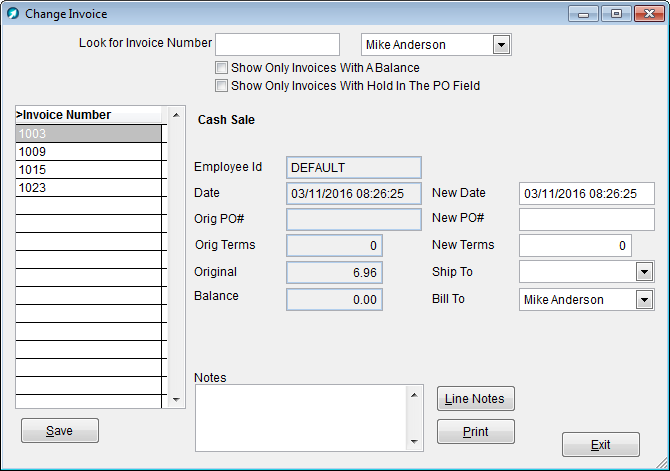Screen dimensions: 670x471
Task: Pick invoice 1023 from the list
Action: 88,188
